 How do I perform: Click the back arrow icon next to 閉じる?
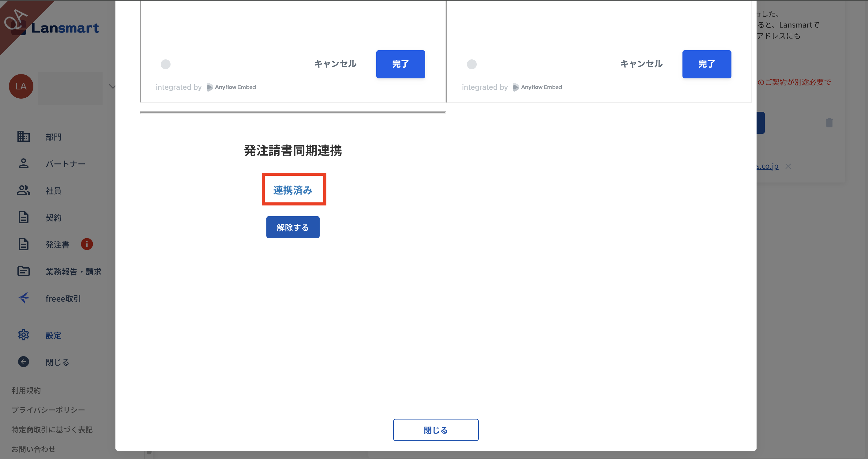[23, 362]
